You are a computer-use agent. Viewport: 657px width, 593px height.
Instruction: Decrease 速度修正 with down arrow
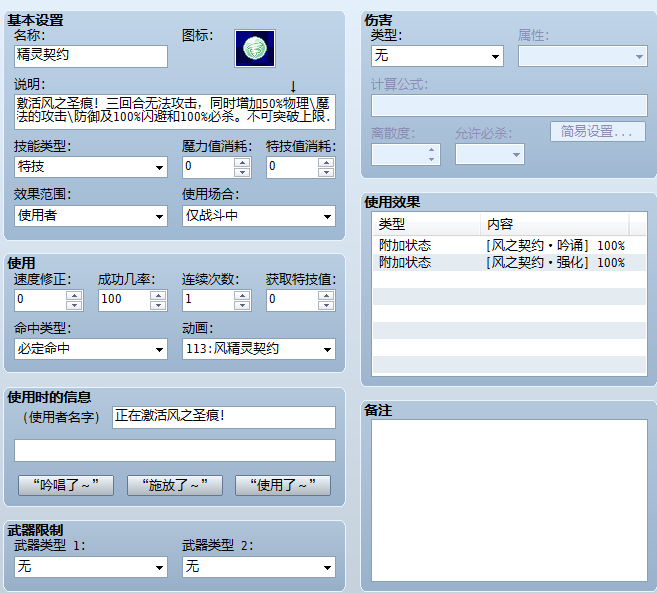coord(74,305)
